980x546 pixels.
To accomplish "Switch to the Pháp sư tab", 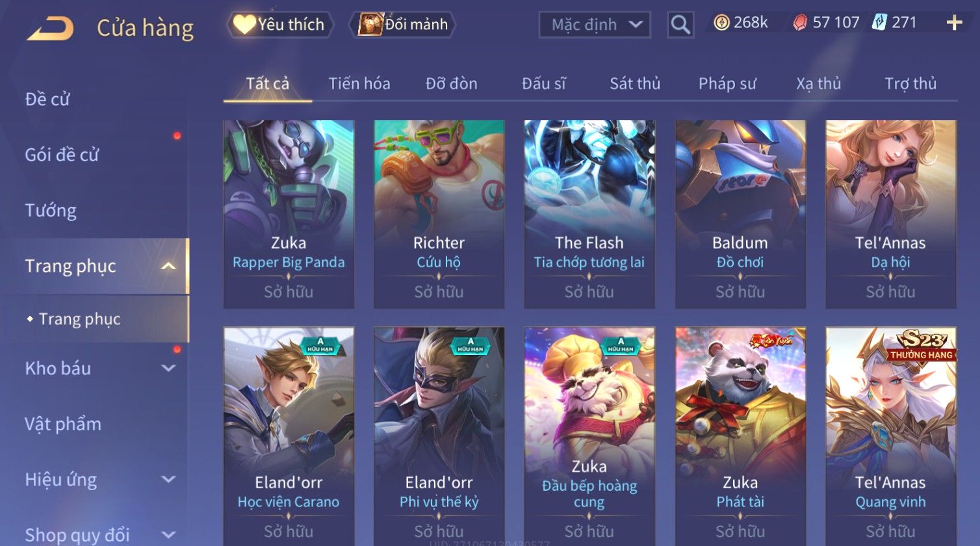I will pyautogui.click(x=727, y=84).
